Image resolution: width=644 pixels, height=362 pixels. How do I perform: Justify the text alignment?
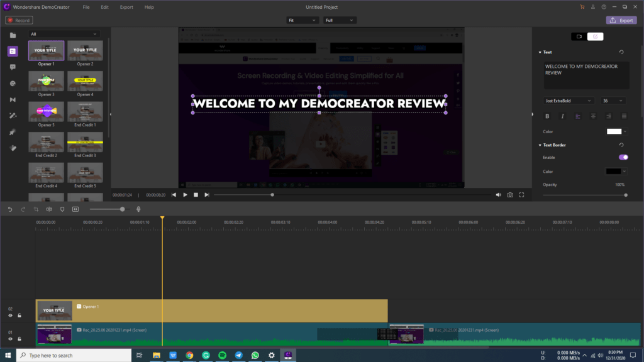624,116
